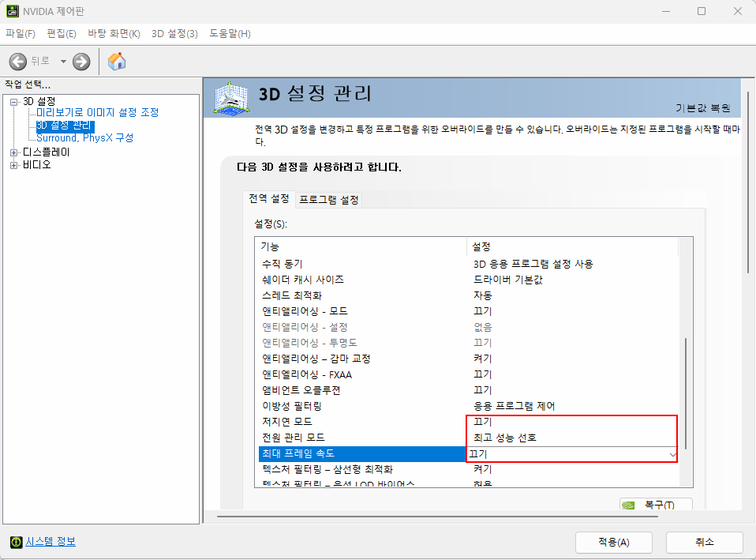Viewport: 756px width, 560px height.
Task: Click the 기능 column header
Action: pos(361,246)
